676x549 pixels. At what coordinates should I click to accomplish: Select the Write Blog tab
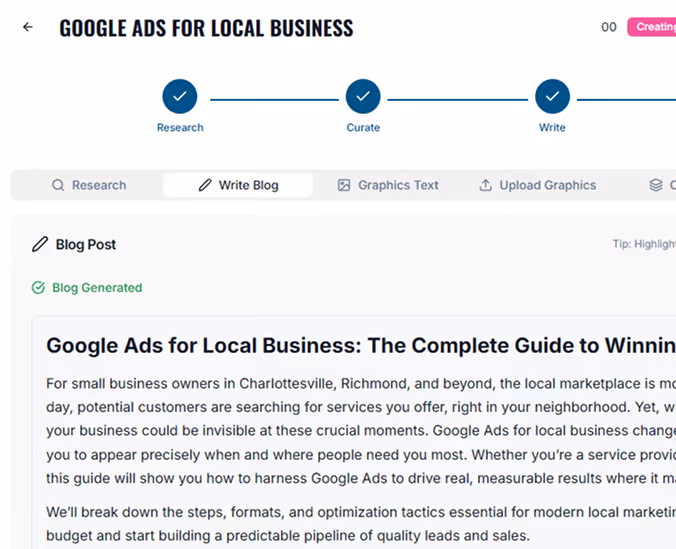[238, 185]
